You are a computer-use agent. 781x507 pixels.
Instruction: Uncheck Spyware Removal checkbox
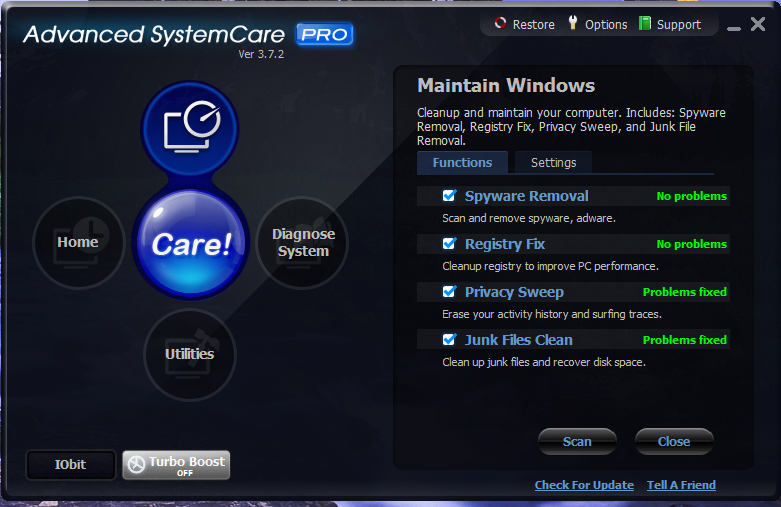(x=449, y=196)
